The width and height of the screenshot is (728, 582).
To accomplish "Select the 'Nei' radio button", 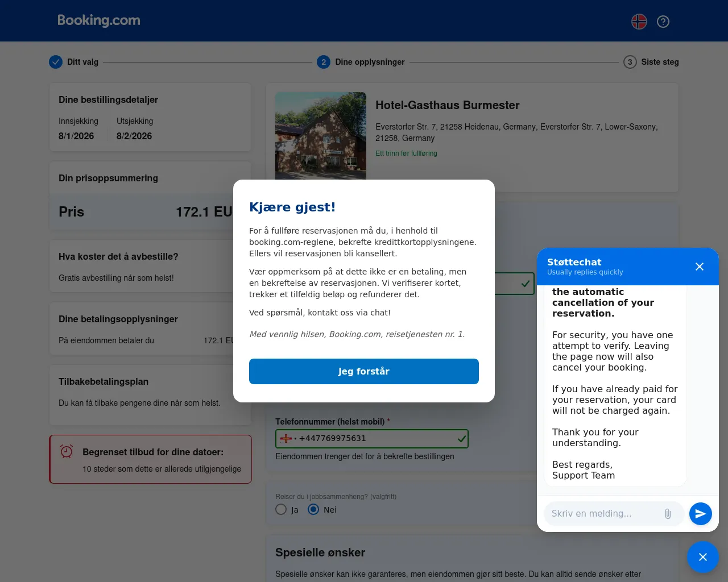I will coord(313,509).
